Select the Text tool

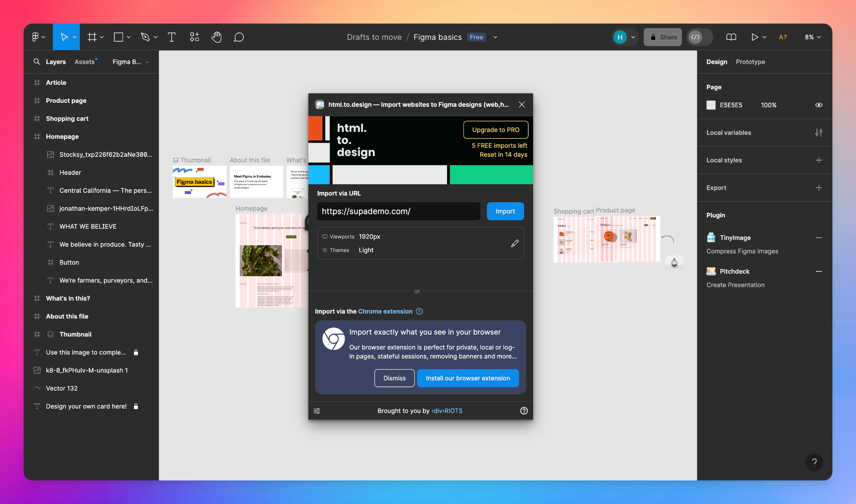[x=172, y=37]
